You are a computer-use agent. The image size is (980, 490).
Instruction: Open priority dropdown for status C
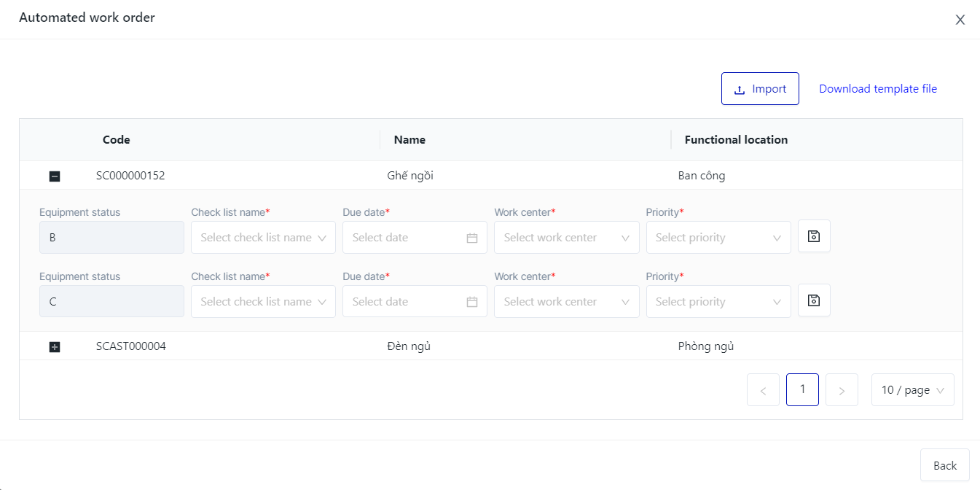coord(718,302)
